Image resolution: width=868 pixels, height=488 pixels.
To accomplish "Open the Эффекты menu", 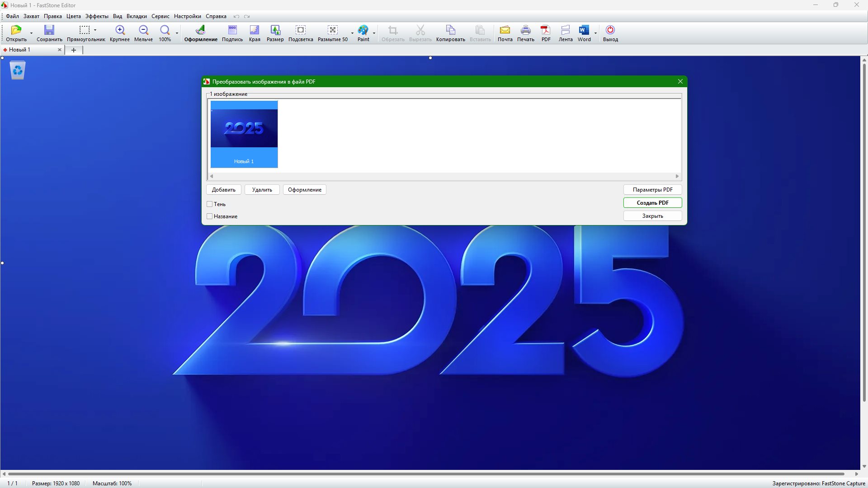I will pos(97,16).
